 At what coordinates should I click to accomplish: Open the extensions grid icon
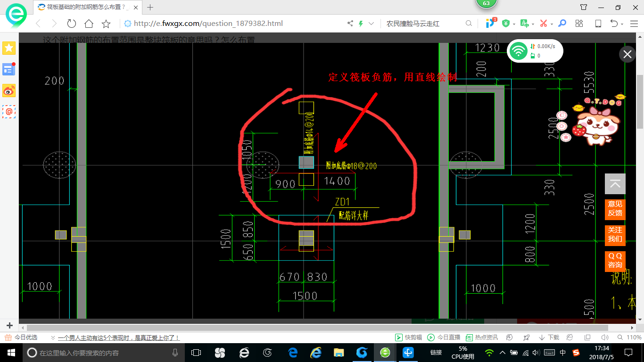tap(579, 24)
